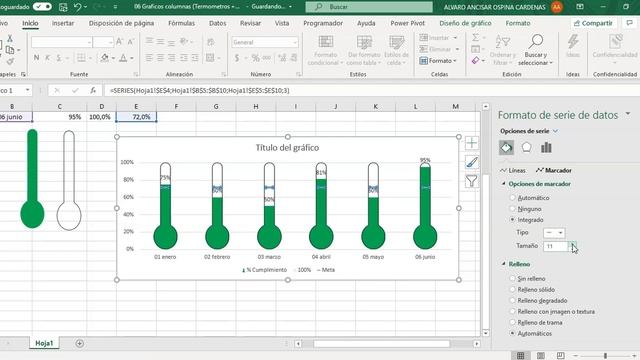Switch to the Líneas section

pos(513,170)
